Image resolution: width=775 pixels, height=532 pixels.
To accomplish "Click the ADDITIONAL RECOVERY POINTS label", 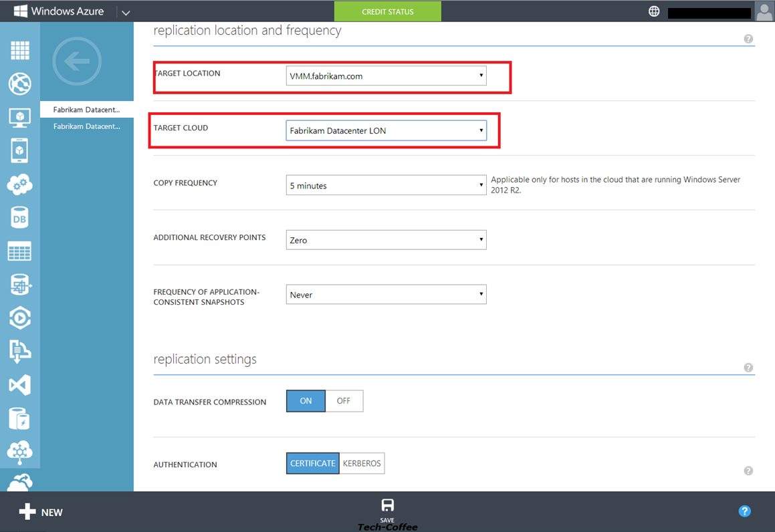I will [209, 238].
